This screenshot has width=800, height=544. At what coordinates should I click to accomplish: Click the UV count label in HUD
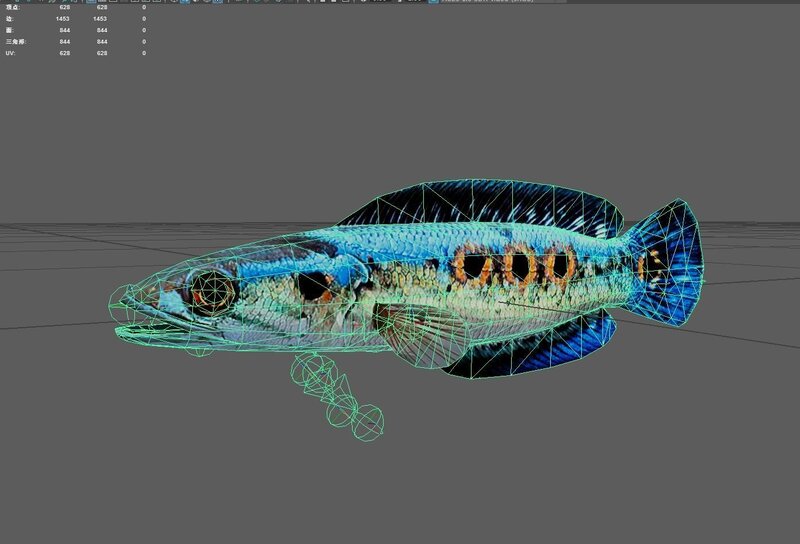[10, 53]
